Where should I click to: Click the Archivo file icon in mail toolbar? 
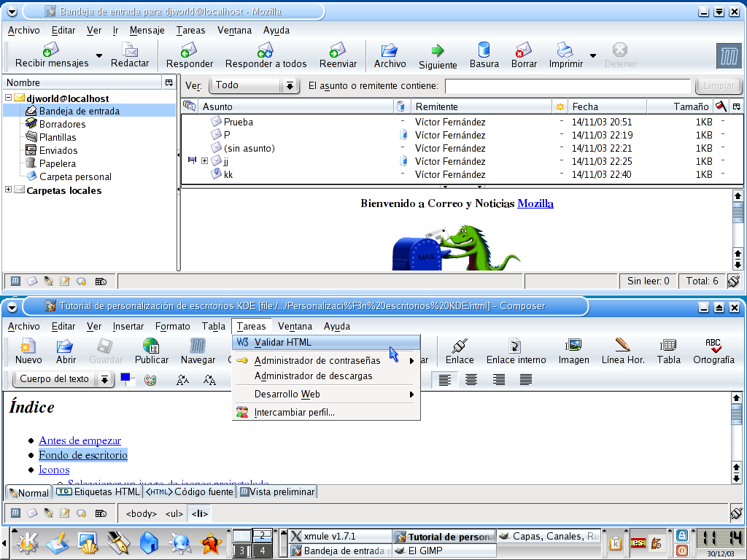pos(390,55)
